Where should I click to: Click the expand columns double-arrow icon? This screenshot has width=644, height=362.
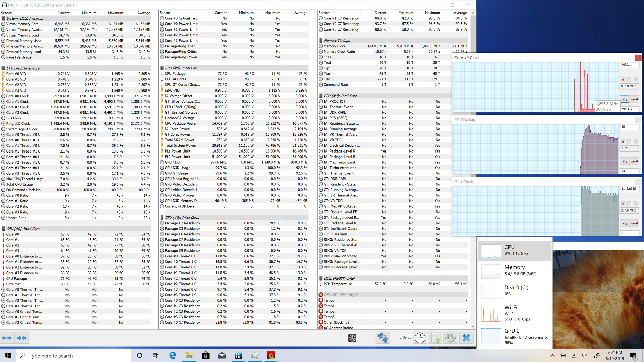(7, 338)
